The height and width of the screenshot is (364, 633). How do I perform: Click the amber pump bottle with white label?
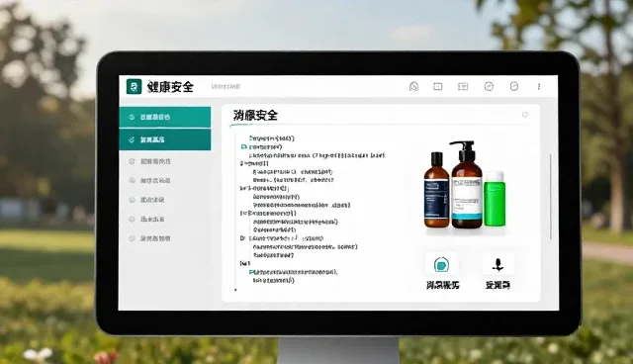467,185
